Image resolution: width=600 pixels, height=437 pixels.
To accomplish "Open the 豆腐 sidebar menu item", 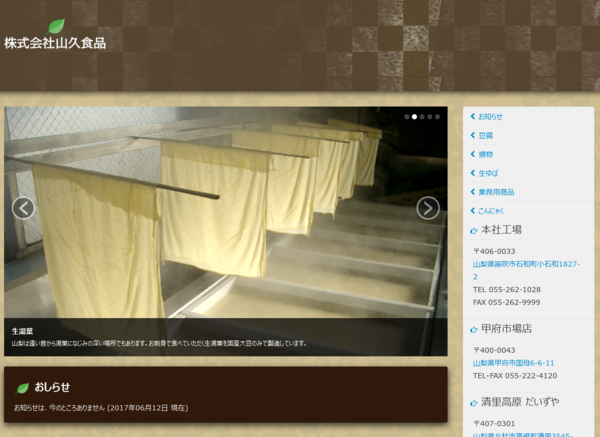I will [x=485, y=135].
